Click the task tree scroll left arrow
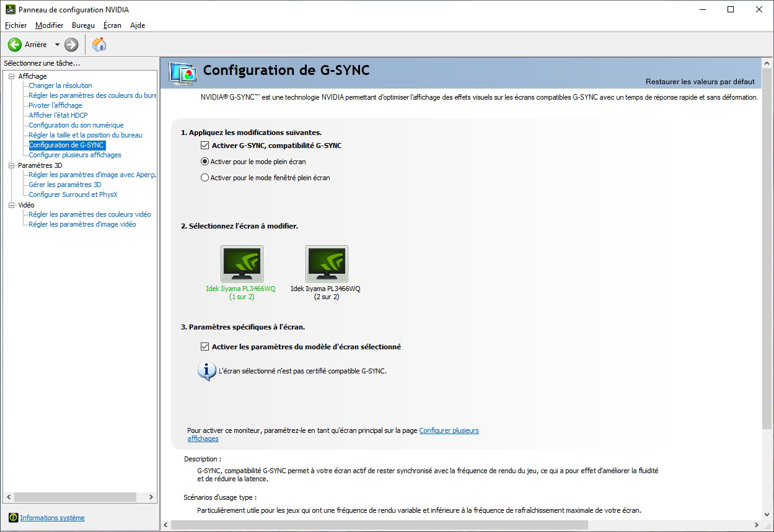This screenshot has height=532, width=774. [x=8, y=497]
